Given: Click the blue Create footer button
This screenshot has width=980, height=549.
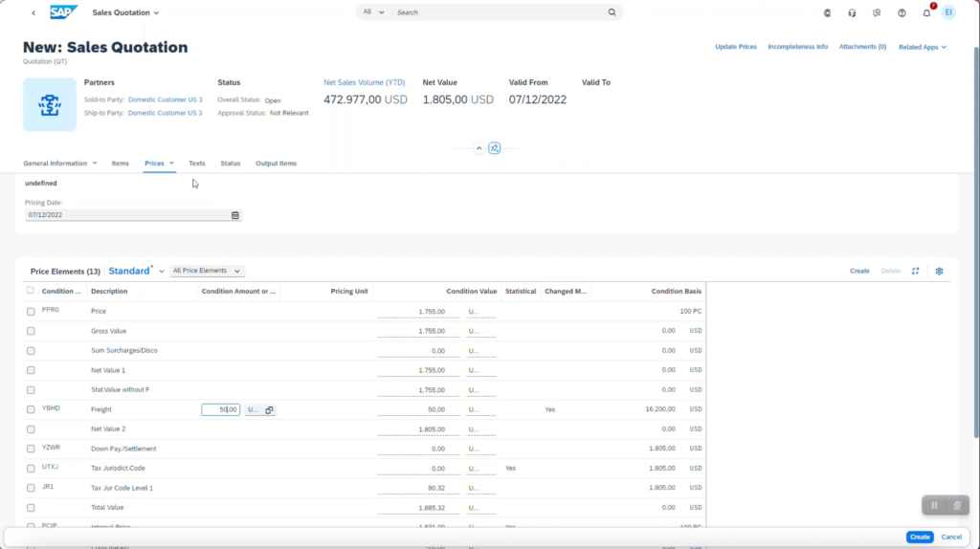Looking at the screenshot, I should pos(920,538).
